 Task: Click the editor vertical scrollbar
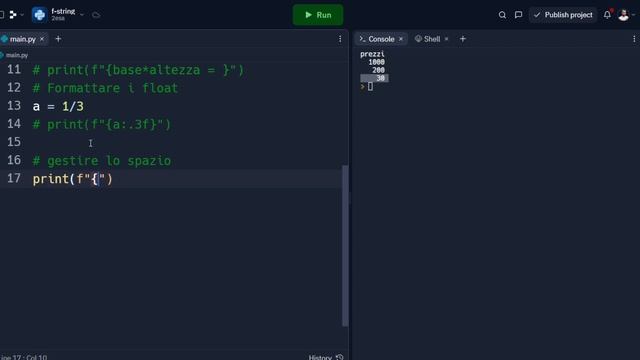[345, 245]
